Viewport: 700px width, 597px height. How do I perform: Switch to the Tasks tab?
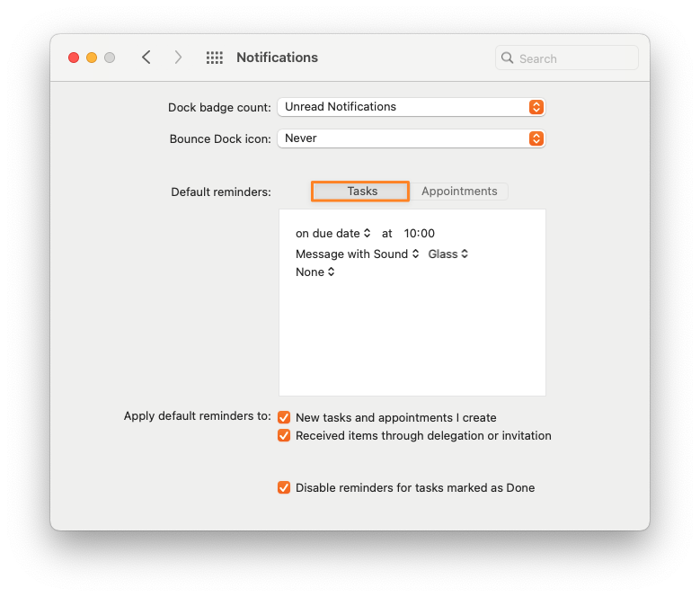(360, 192)
